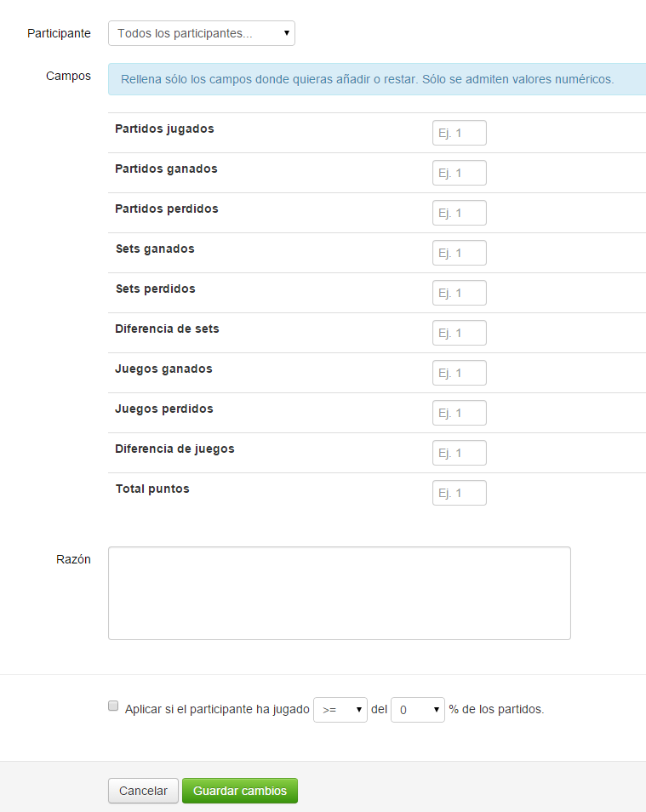This screenshot has width=646, height=812.
Task: Open the Participante dropdown
Action: point(202,33)
